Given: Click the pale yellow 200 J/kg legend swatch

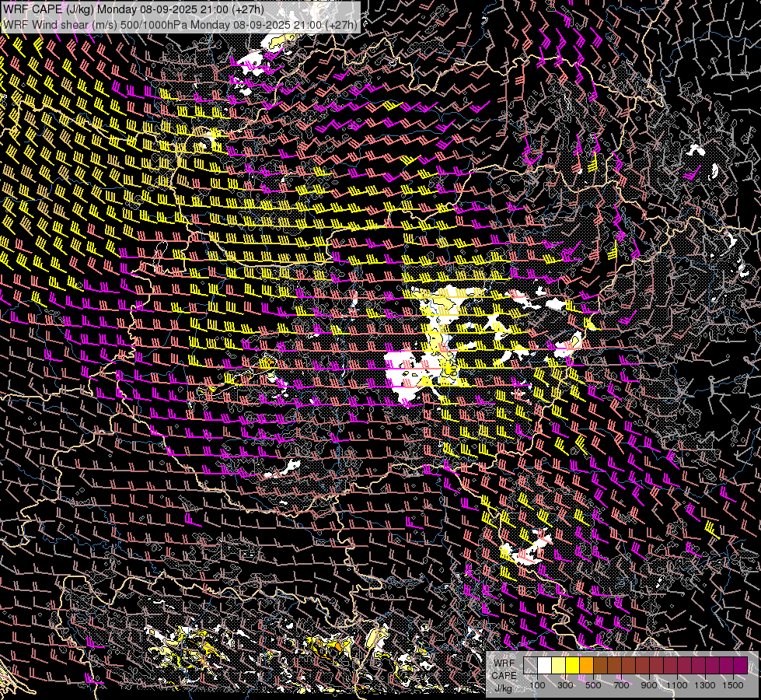Looking at the screenshot, I should coord(559,666).
